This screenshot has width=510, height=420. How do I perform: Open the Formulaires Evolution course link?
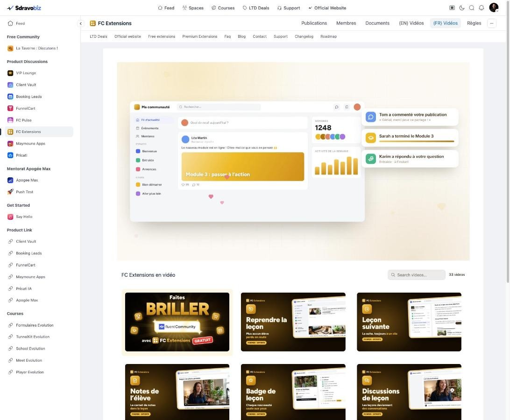coord(35,325)
